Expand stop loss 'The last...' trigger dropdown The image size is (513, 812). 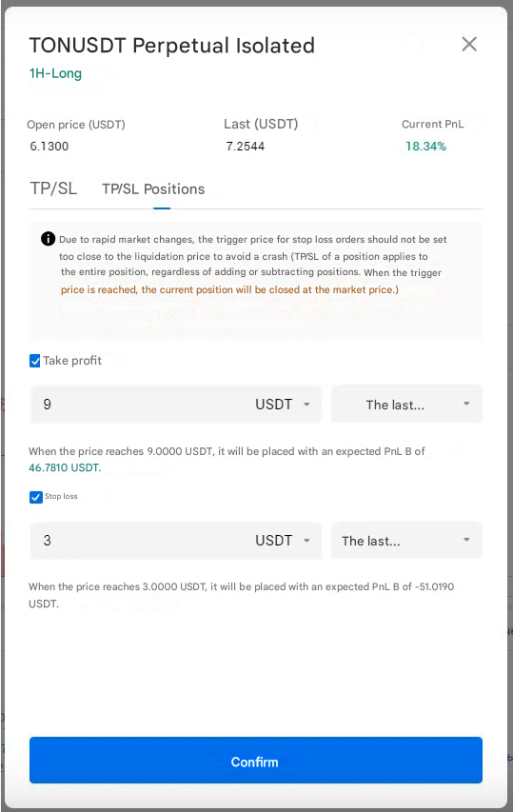click(407, 541)
